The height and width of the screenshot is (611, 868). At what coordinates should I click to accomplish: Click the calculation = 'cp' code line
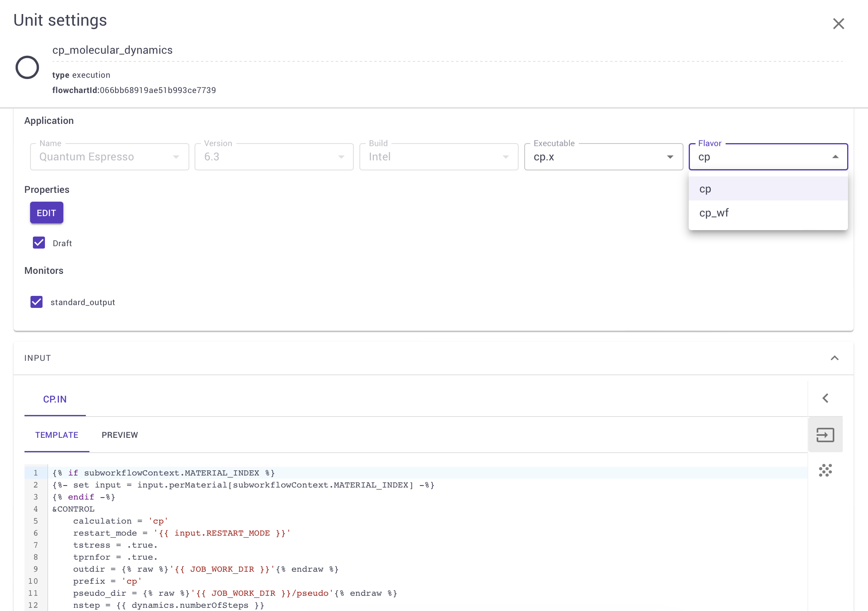pyautogui.click(x=120, y=521)
